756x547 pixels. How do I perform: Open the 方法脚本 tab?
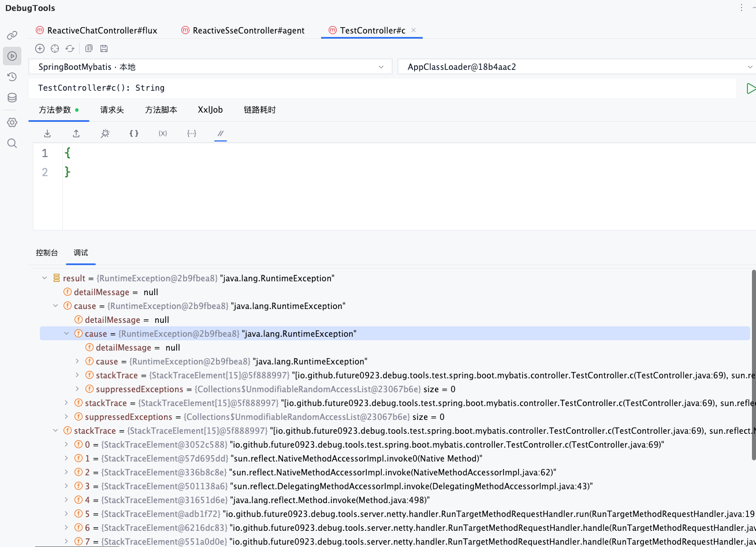point(161,110)
